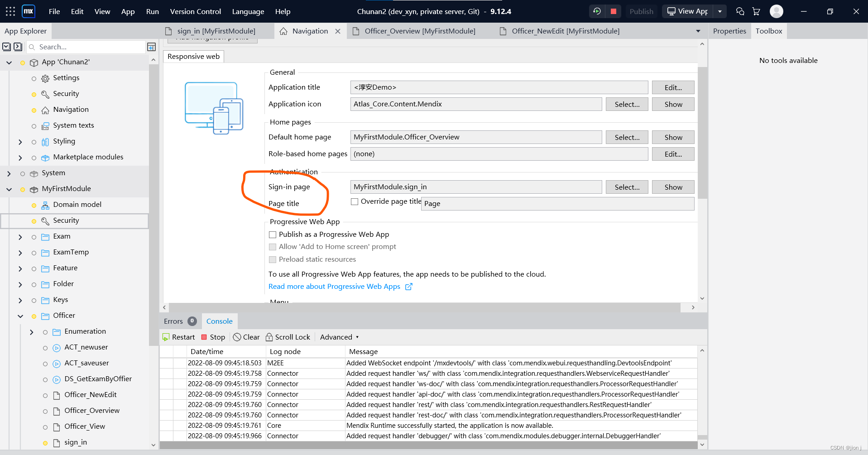Check the Override page title checkbox
The width and height of the screenshot is (868, 455).
pos(355,201)
